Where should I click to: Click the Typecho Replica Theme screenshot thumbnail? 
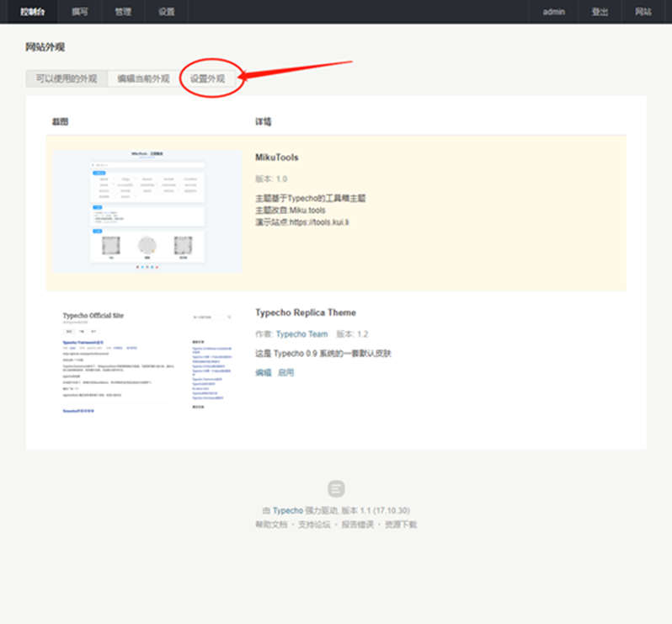(147, 360)
